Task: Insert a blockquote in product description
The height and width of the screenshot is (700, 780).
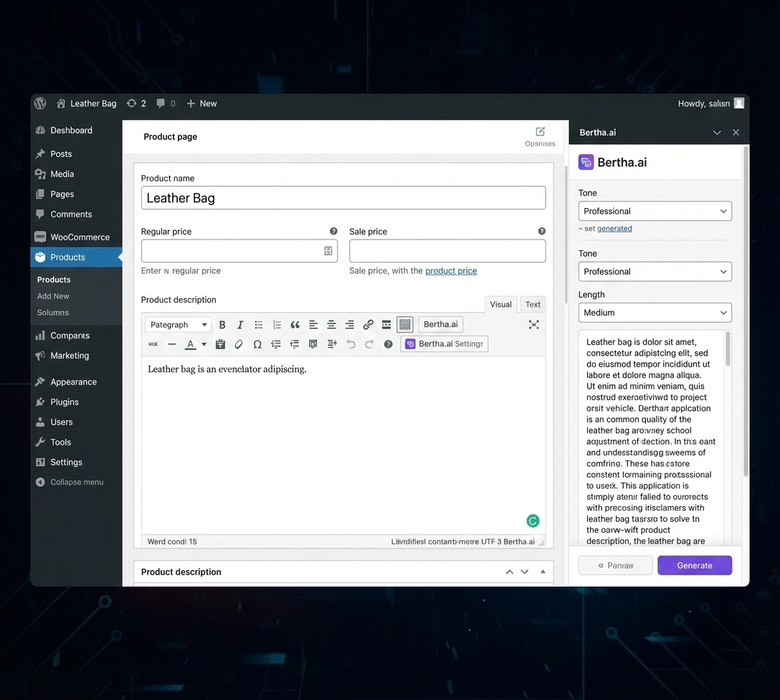Action: [295, 325]
